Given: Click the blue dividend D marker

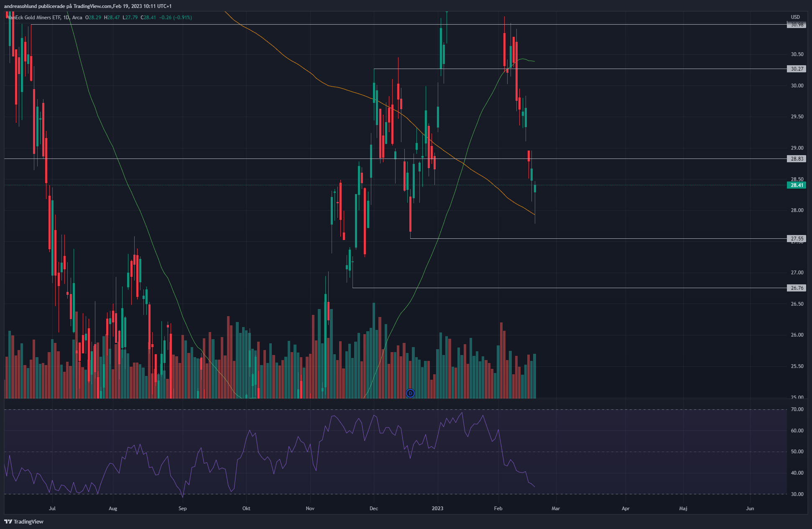Looking at the screenshot, I should tap(410, 393).
